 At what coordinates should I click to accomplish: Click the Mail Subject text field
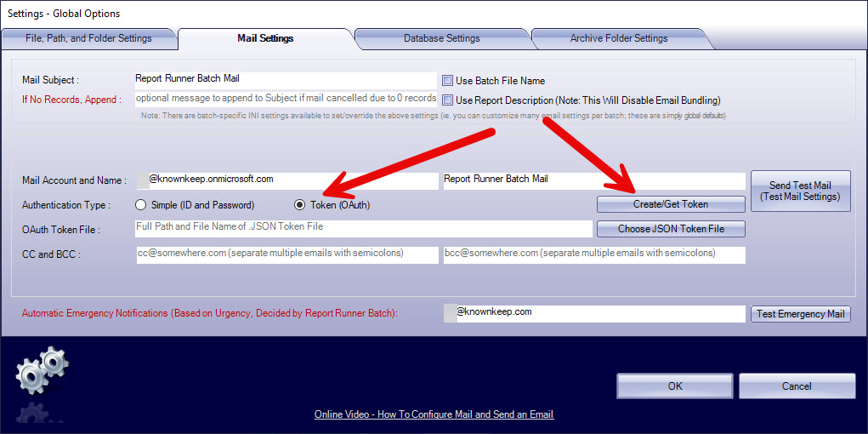click(286, 79)
